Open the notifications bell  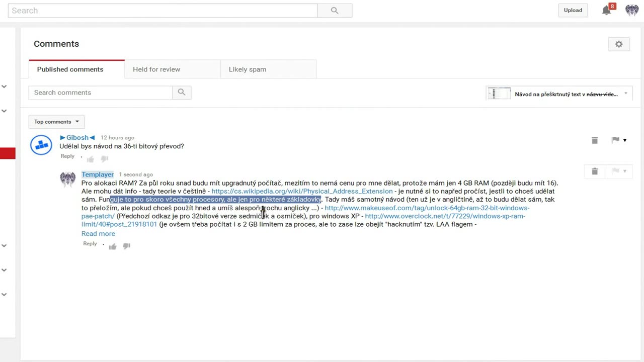(607, 10)
